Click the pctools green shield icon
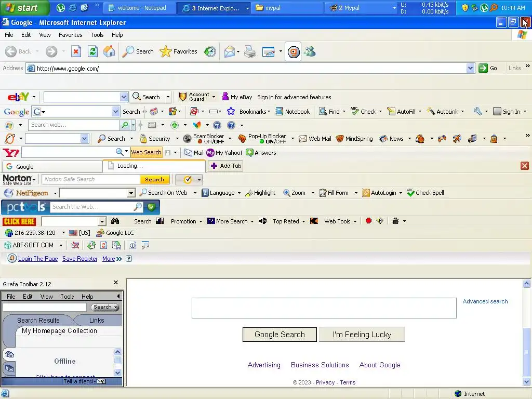 coord(152,207)
